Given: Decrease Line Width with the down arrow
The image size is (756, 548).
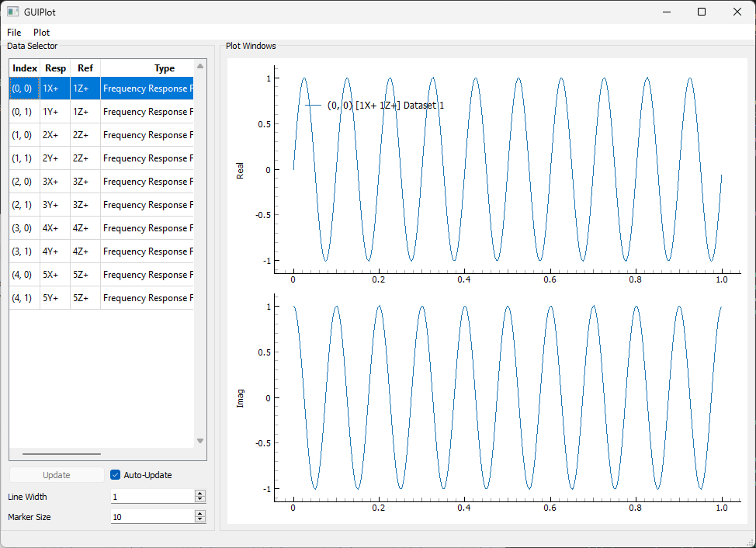Looking at the screenshot, I should 200,500.
